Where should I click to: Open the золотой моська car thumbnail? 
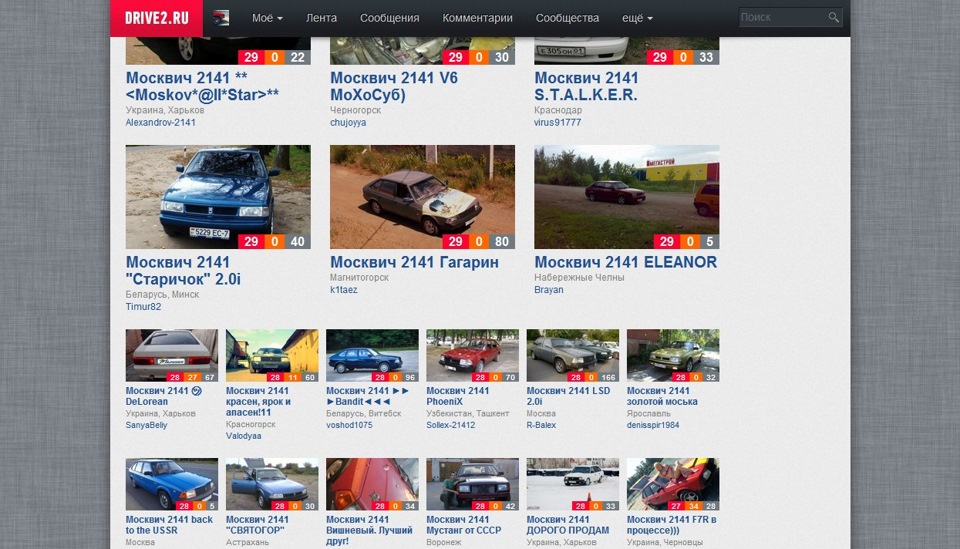coord(673,356)
